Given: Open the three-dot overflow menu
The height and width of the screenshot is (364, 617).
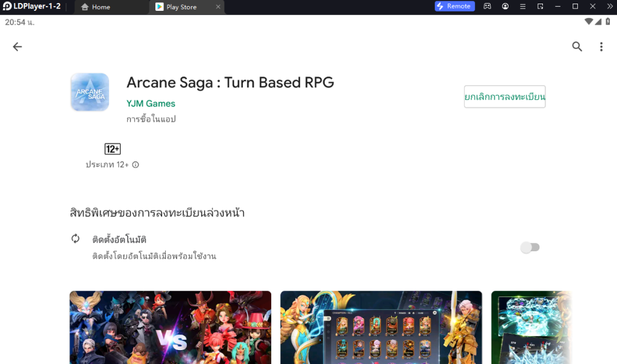Looking at the screenshot, I should pos(601,47).
